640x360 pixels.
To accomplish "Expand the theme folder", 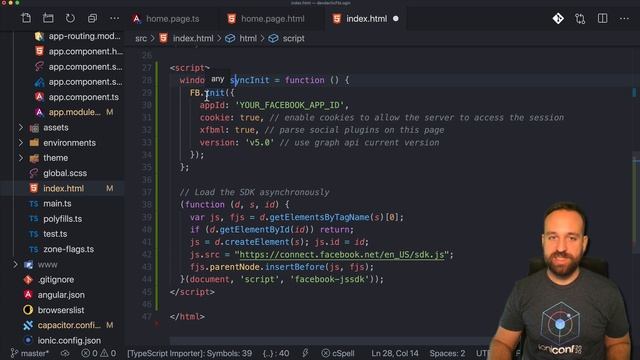I will 56,158.
